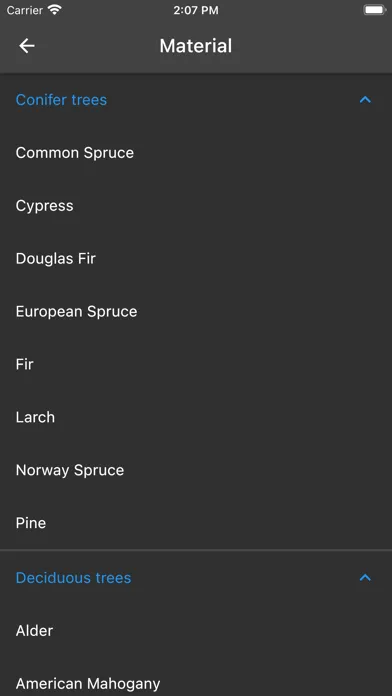Click the Conifer trees header
The image size is (392, 696).
[196, 100]
